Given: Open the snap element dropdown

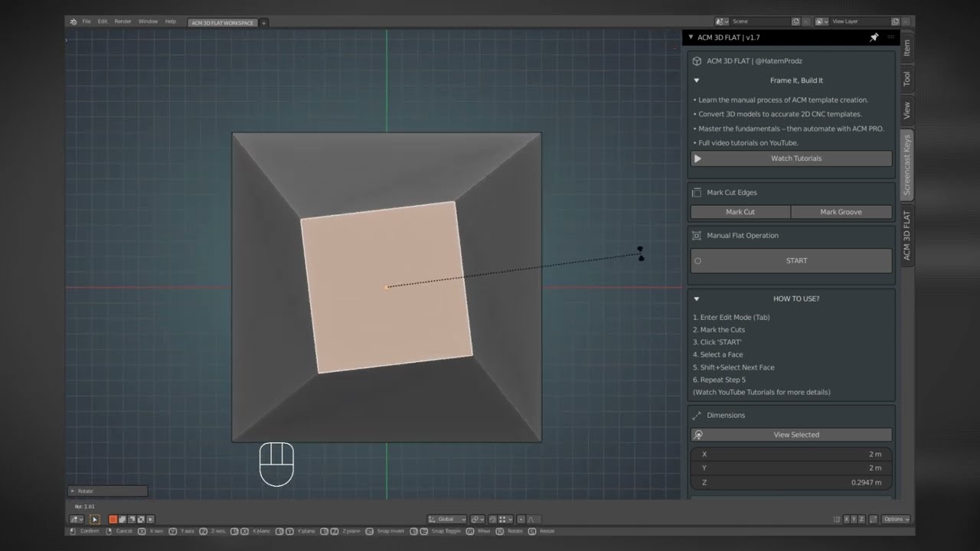Looking at the screenshot, I should coord(505,519).
